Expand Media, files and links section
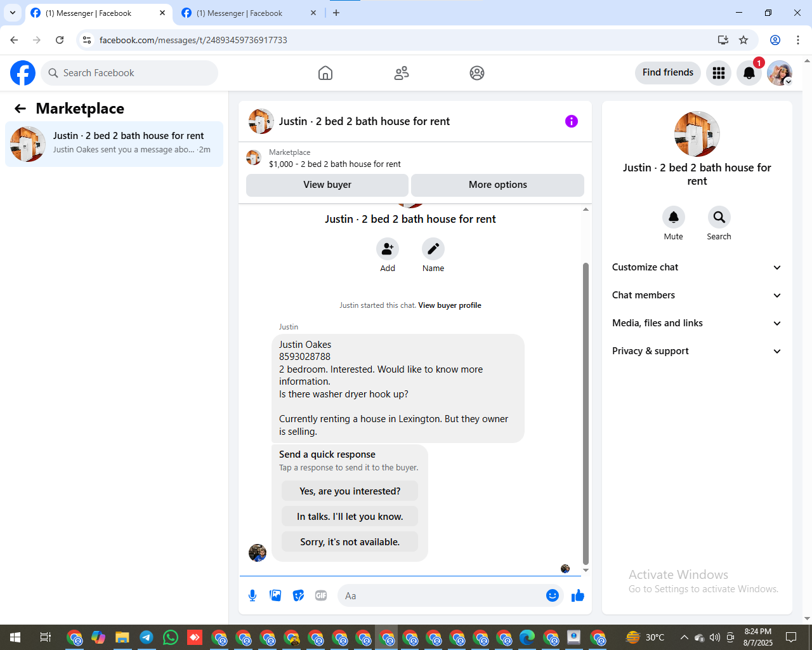Image resolution: width=812 pixels, height=650 pixels. (x=697, y=323)
